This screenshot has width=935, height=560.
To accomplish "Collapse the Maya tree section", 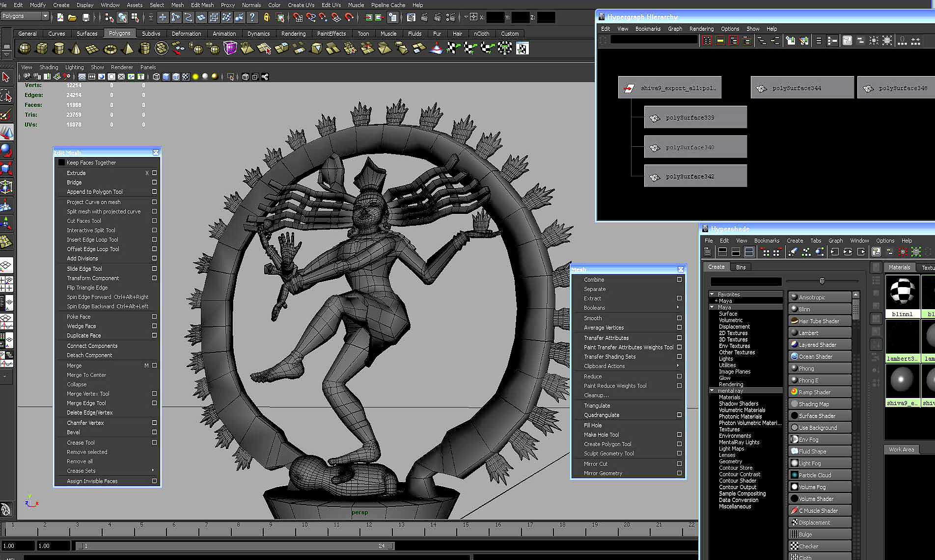I will tap(712, 307).
